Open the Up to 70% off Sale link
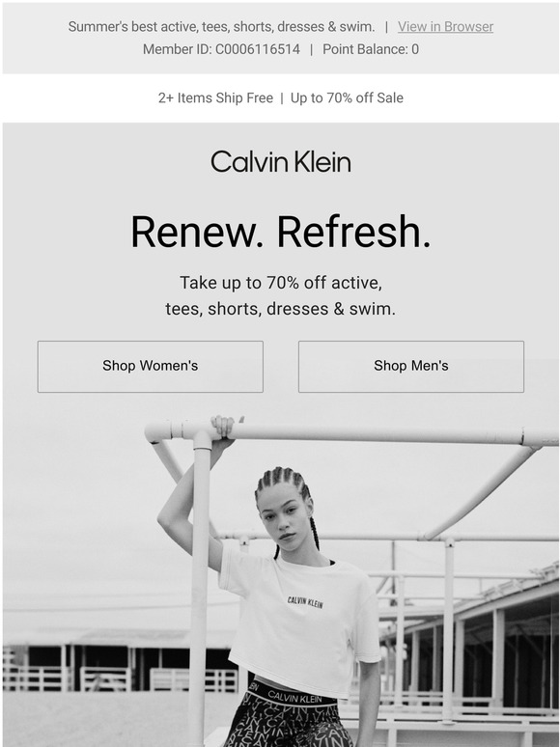This screenshot has height=747, width=560. click(x=347, y=98)
